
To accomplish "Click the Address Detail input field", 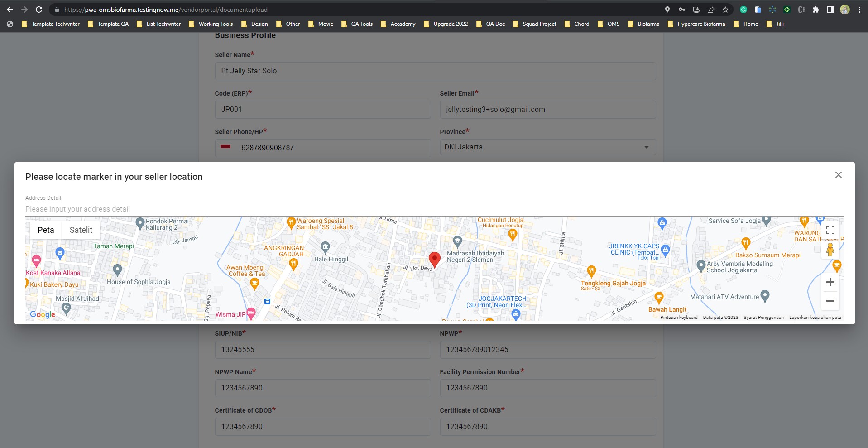I will [x=434, y=209].
